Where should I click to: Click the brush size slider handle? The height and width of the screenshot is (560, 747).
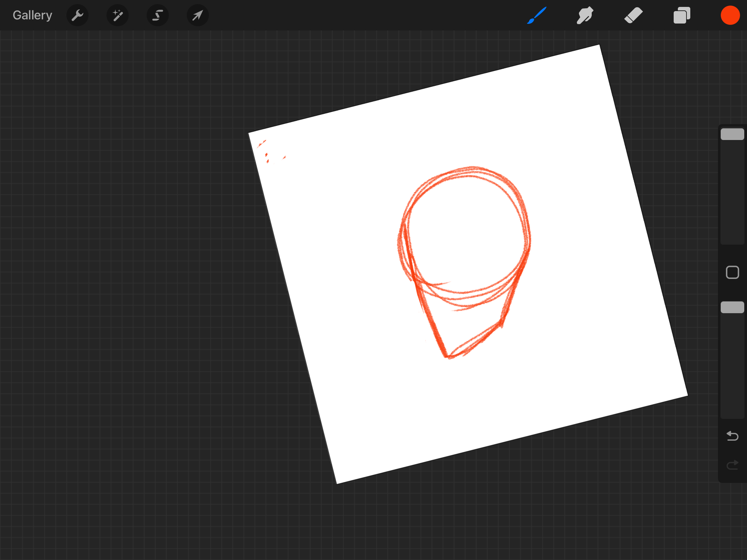(732, 134)
